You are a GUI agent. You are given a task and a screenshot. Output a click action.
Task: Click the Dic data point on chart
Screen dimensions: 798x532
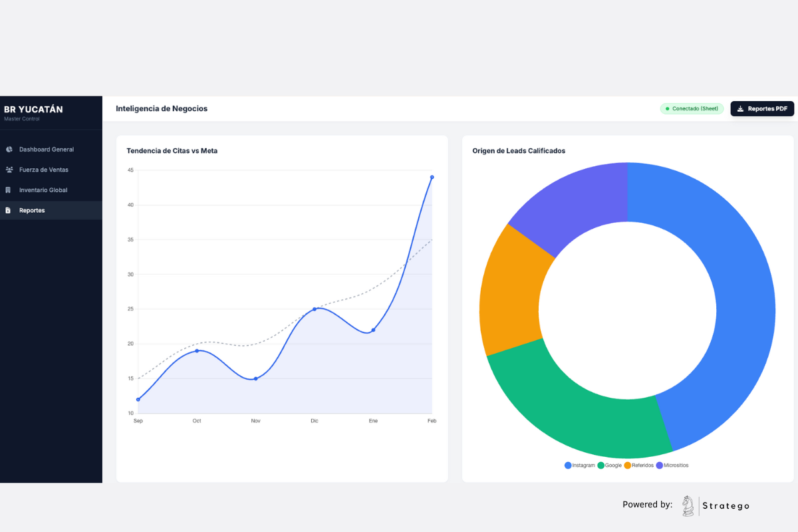(x=315, y=309)
